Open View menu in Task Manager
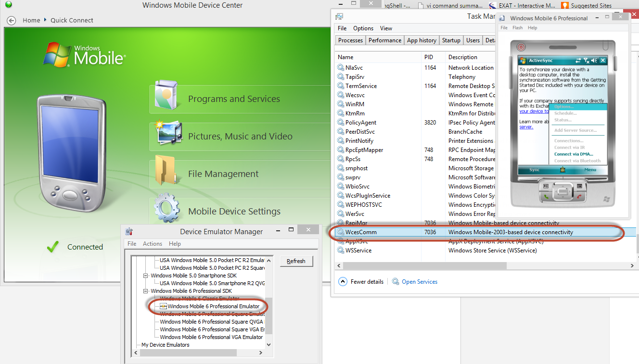639x364 pixels. [386, 28]
